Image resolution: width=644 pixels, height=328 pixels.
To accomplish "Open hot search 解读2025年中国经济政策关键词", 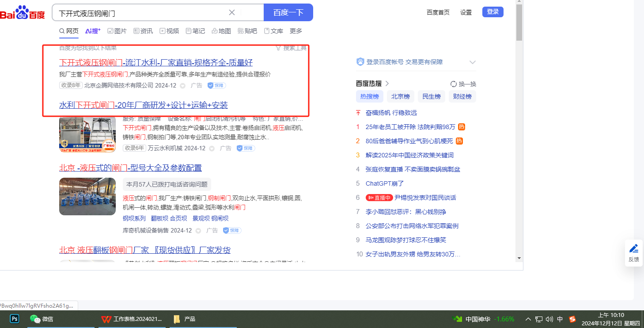I will tap(409, 155).
